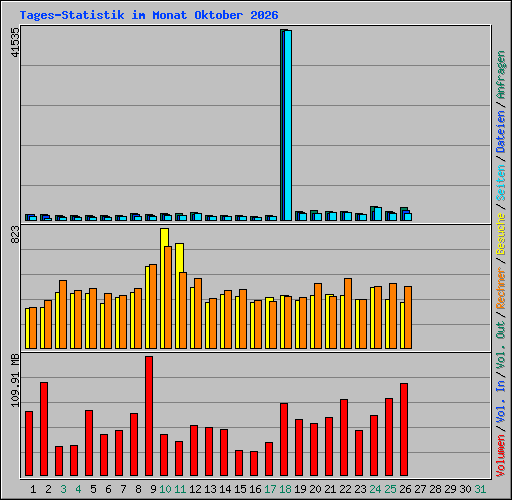The width and height of the screenshot is (512, 500).
Task: Click the orange Rechner bar for day 22
Action: [x=348, y=313]
